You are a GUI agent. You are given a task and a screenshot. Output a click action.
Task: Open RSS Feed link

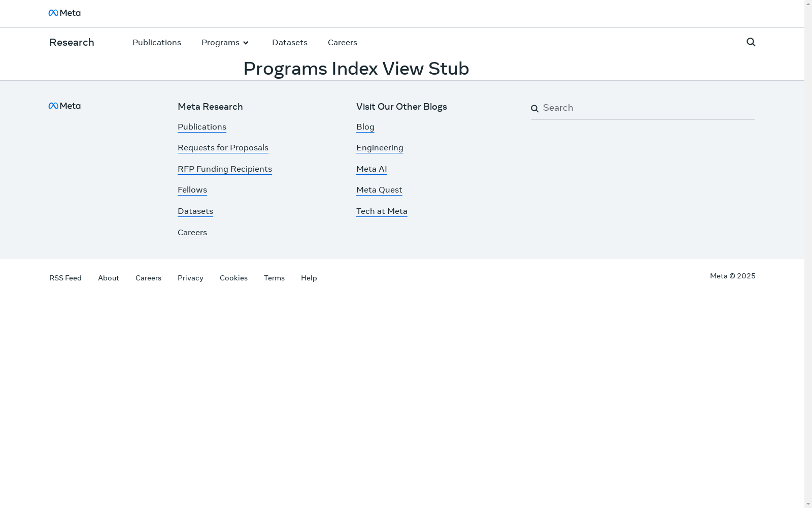click(65, 278)
